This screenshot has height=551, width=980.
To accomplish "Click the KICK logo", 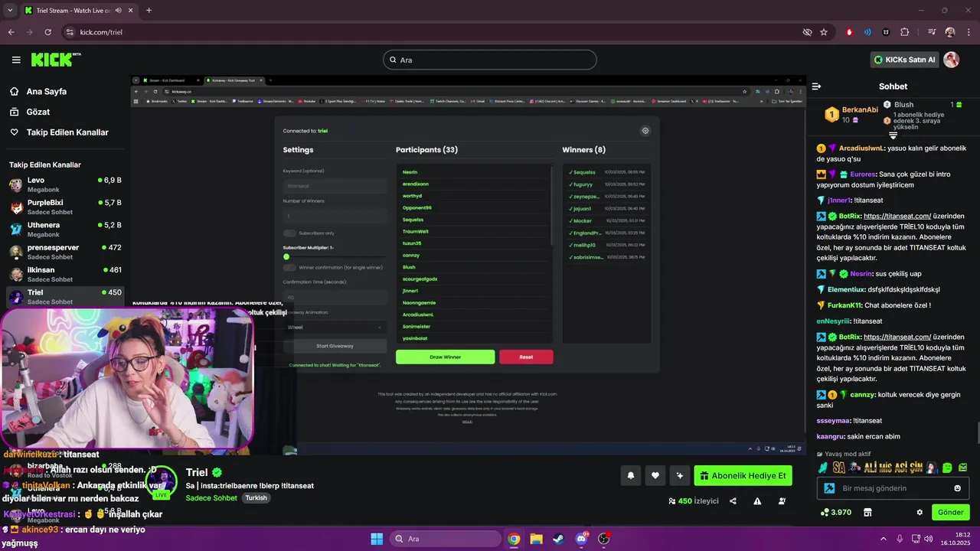I will 56,60.
